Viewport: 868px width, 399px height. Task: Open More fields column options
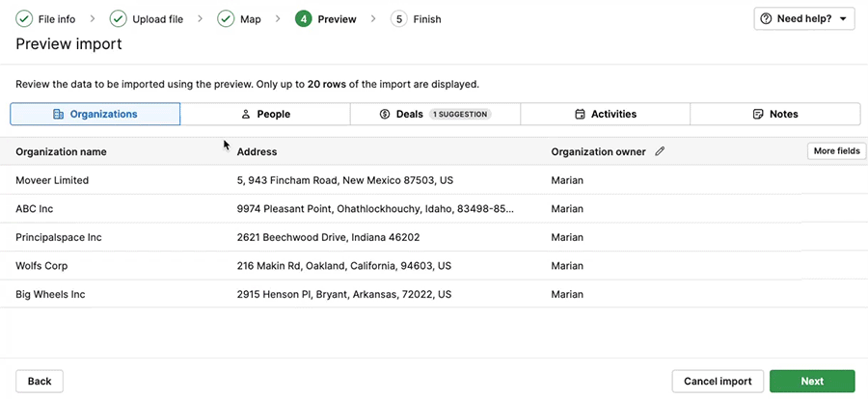pyautogui.click(x=836, y=151)
